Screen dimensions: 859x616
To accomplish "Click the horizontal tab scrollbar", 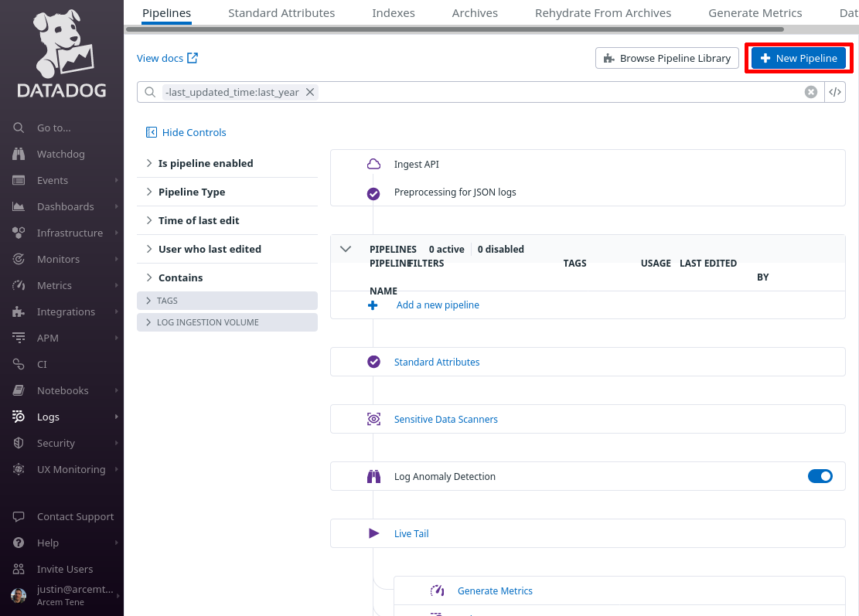I will (455, 29).
